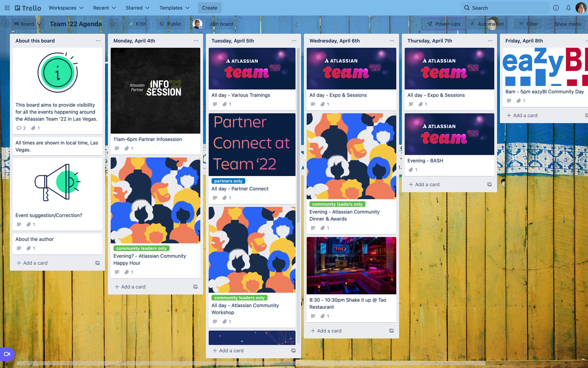Image resolution: width=588 pixels, height=368 pixels.
Task: Open the Board view switcher dropdown
Action: (27, 24)
